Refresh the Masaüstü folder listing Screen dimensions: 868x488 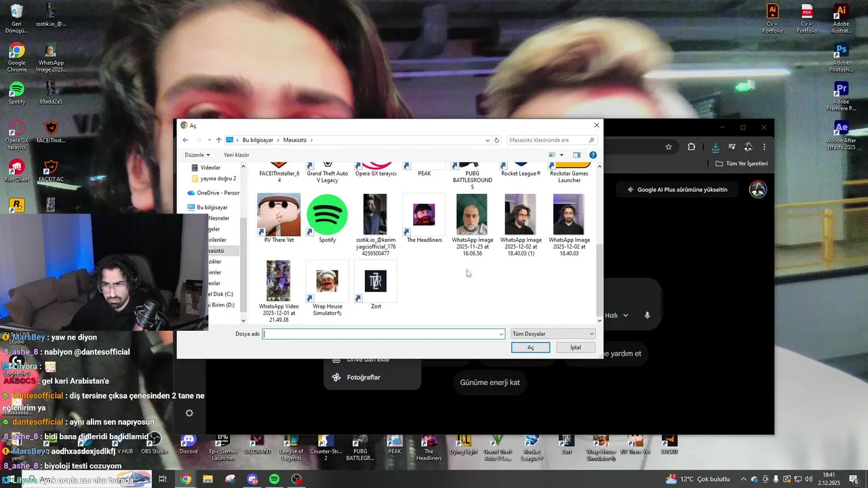coord(497,140)
